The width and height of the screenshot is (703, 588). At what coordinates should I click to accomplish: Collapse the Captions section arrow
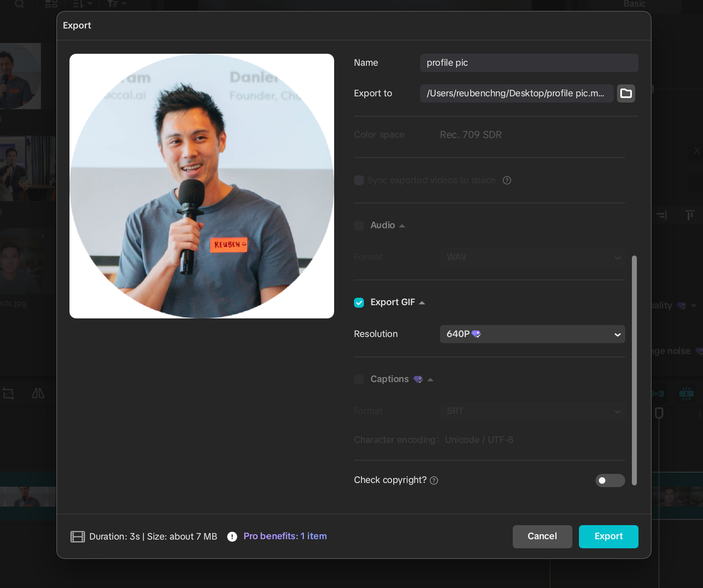(430, 380)
